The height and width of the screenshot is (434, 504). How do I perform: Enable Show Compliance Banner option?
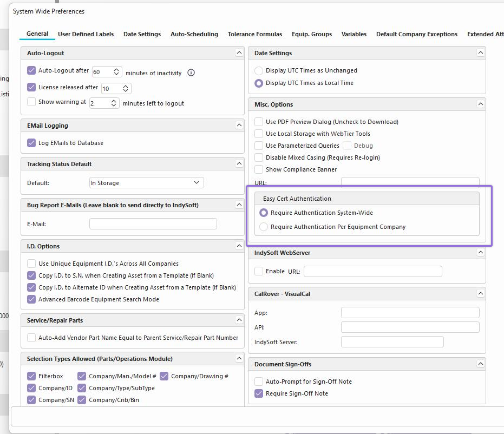[259, 169]
